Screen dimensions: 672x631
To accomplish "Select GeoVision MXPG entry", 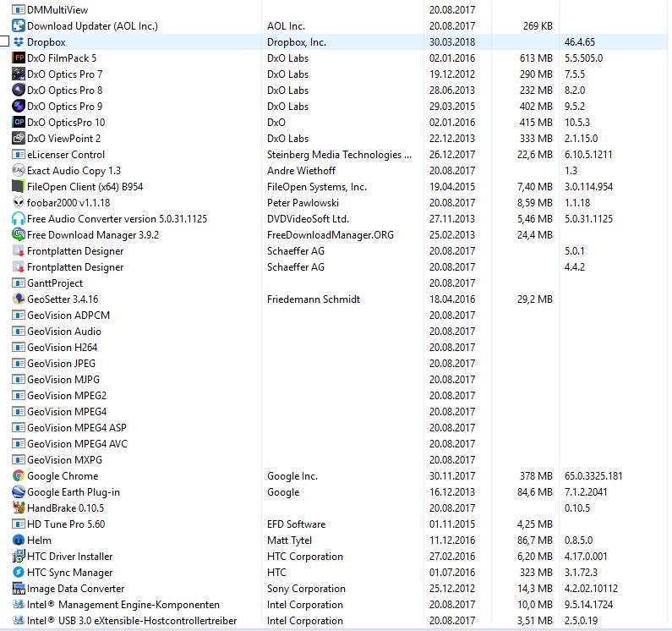I will point(65,460).
